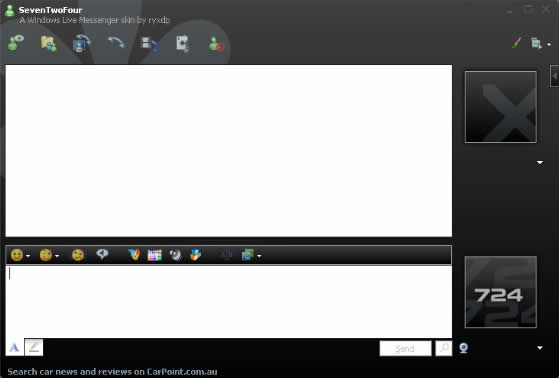The image size is (559, 378).
Task: Click the webcam icon beside search button
Action: tap(463, 348)
